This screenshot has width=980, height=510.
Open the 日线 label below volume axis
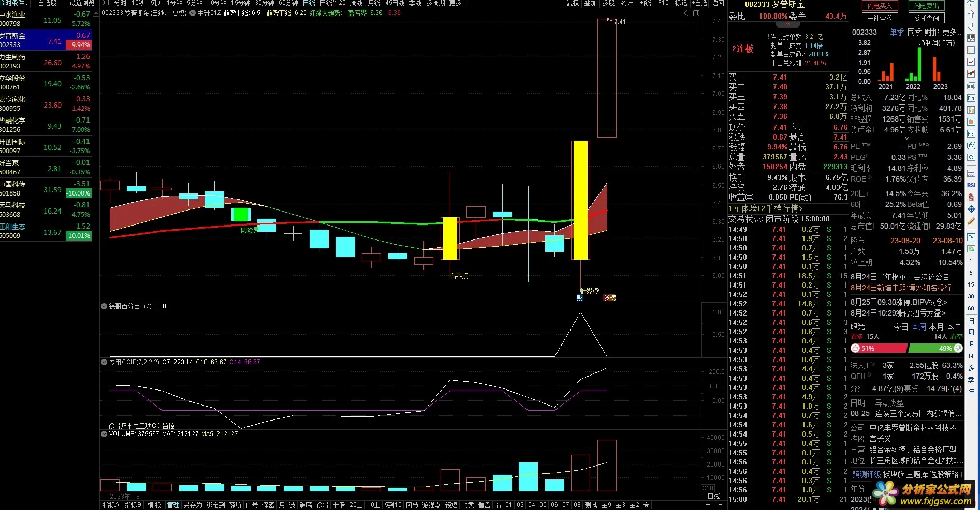714,496
